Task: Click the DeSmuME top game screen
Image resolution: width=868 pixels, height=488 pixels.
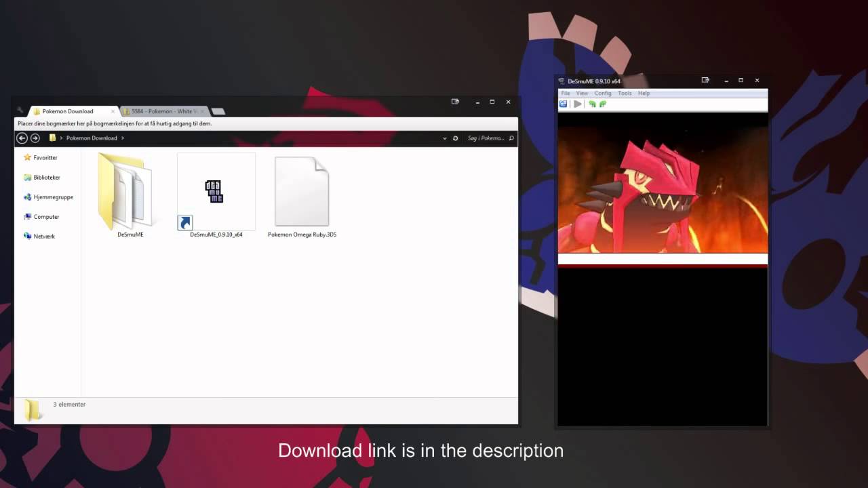Action: click(663, 182)
